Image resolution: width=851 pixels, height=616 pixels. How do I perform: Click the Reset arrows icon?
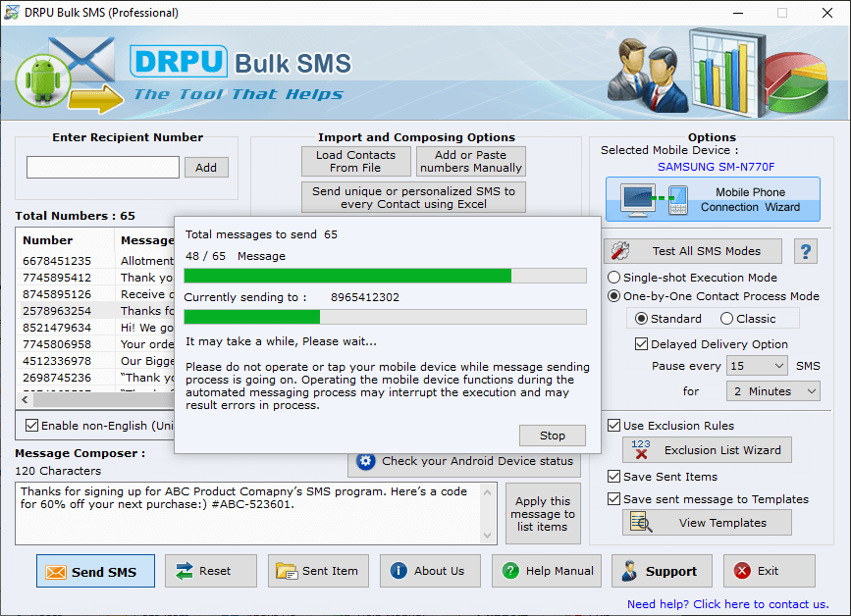pos(185,571)
